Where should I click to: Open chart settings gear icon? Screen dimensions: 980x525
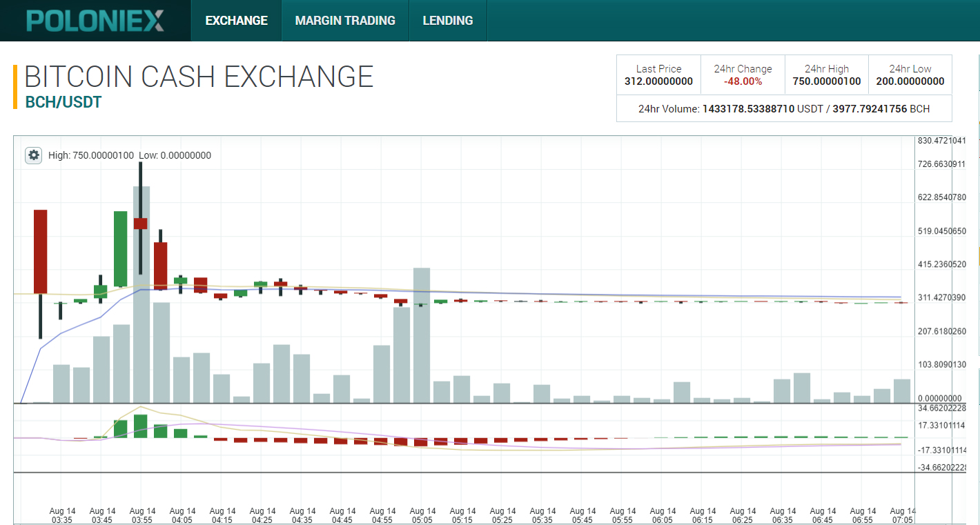(x=34, y=155)
